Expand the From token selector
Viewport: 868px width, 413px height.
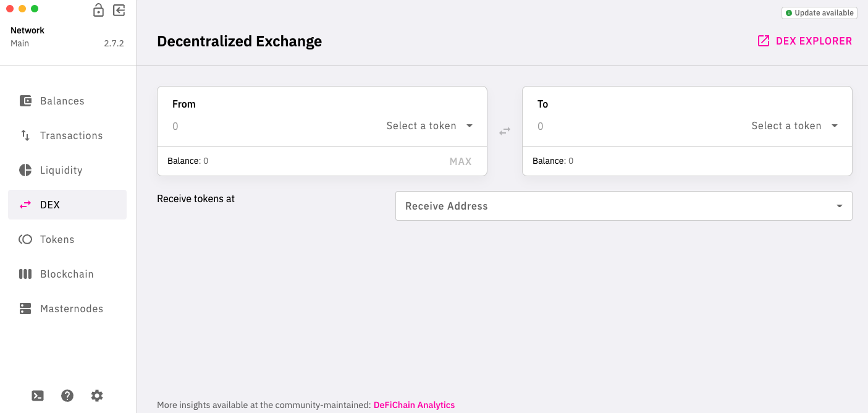pos(429,126)
